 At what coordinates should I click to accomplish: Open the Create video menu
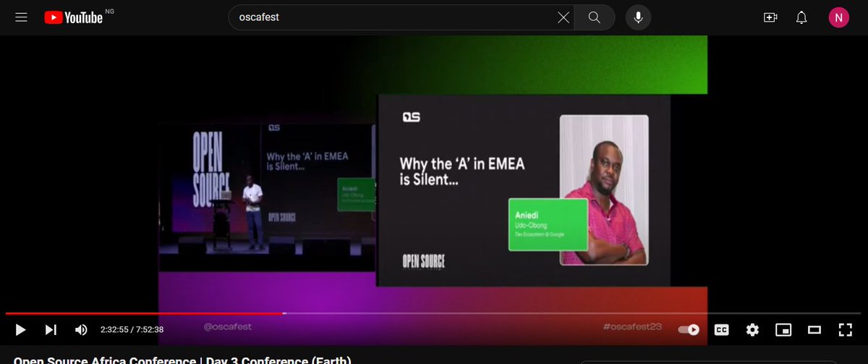click(x=770, y=17)
